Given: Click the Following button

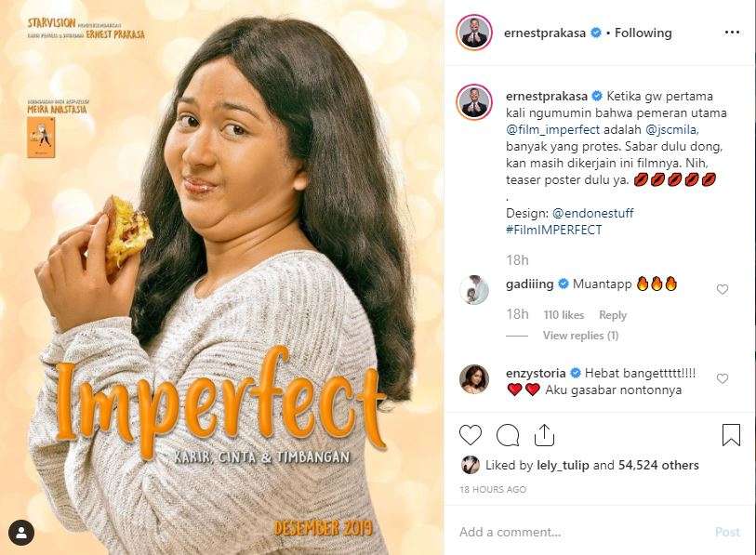Looking at the screenshot, I should coord(643,33).
